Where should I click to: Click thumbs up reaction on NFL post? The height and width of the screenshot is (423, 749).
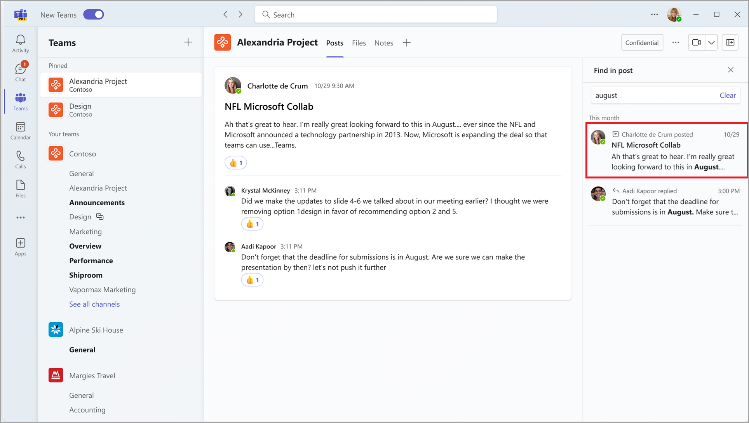[x=236, y=163]
